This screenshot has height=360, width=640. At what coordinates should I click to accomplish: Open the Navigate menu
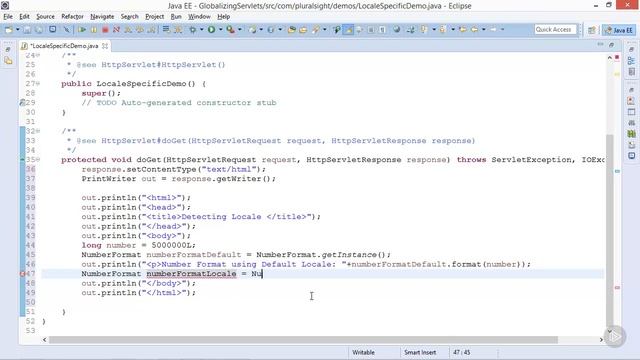[x=102, y=16]
